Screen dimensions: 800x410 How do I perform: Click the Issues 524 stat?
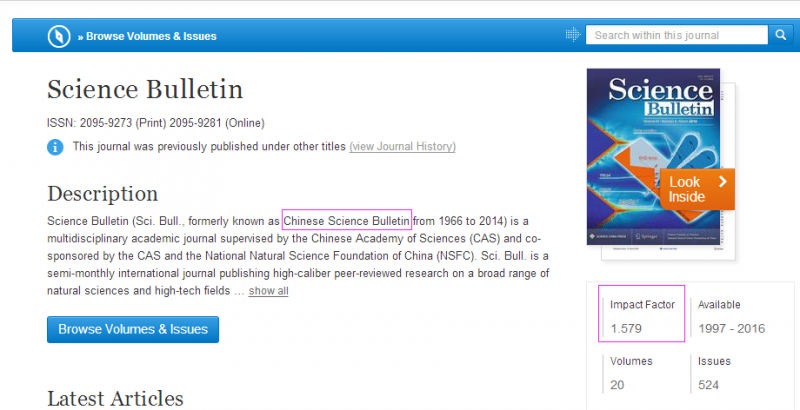[714, 372]
